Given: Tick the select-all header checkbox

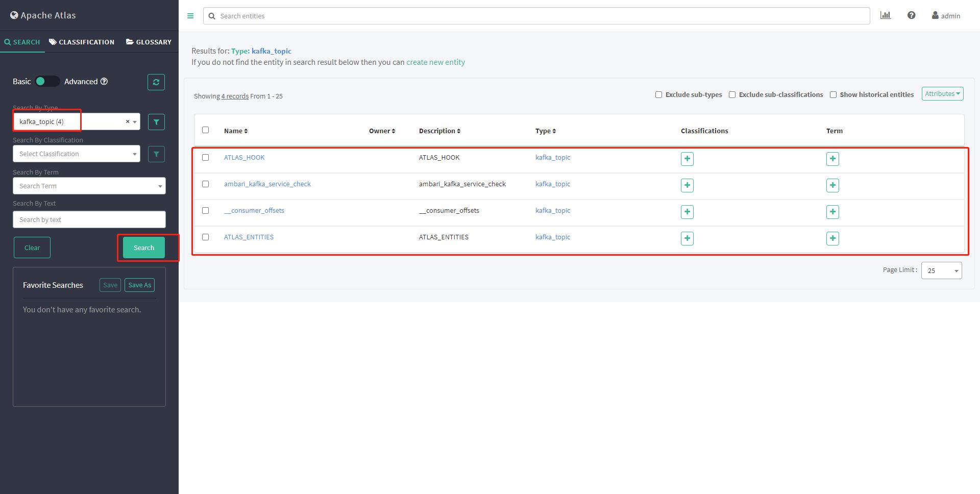Looking at the screenshot, I should point(205,130).
